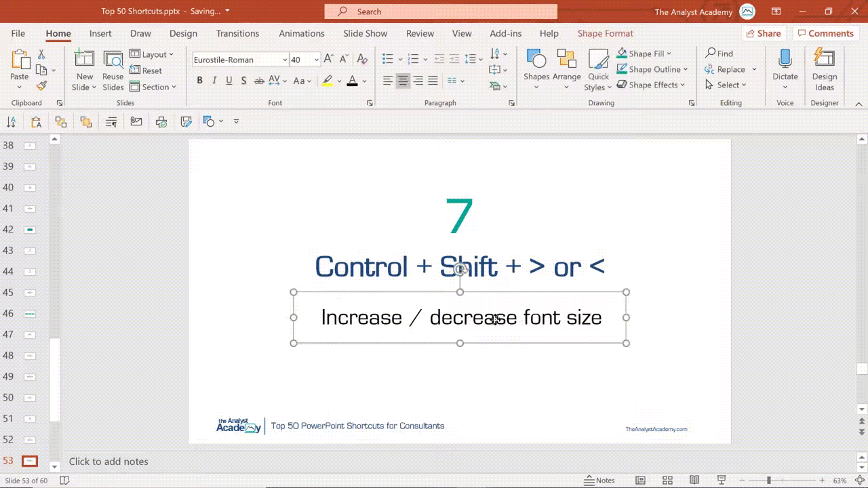
Task: Open the Replace tool
Action: tap(730, 69)
